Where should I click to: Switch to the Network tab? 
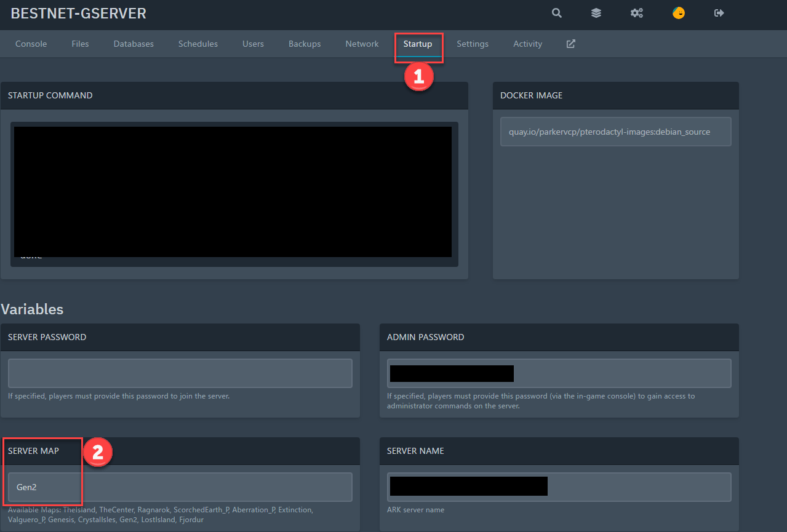(x=362, y=44)
